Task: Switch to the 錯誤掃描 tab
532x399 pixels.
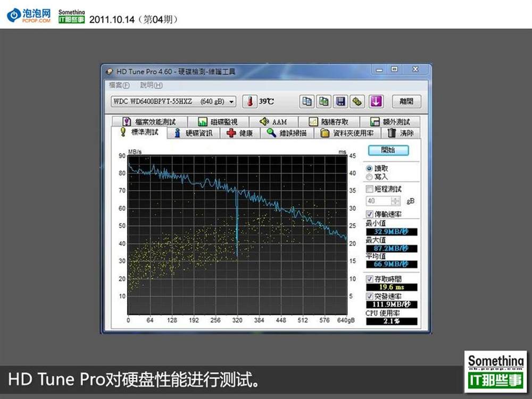Action: [287, 133]
